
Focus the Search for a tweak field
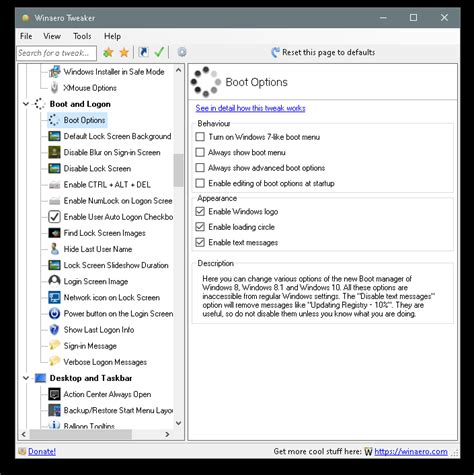56,53
